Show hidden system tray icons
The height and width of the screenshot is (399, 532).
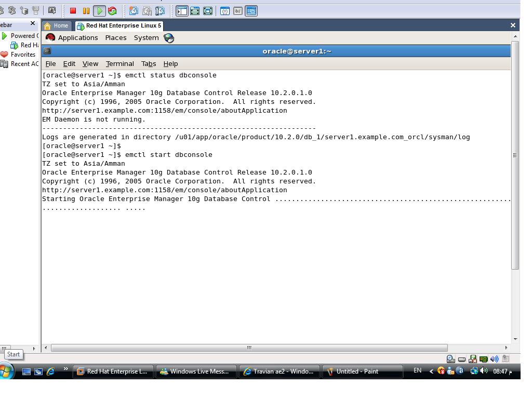pyautogui.click(x=431, y=371)
